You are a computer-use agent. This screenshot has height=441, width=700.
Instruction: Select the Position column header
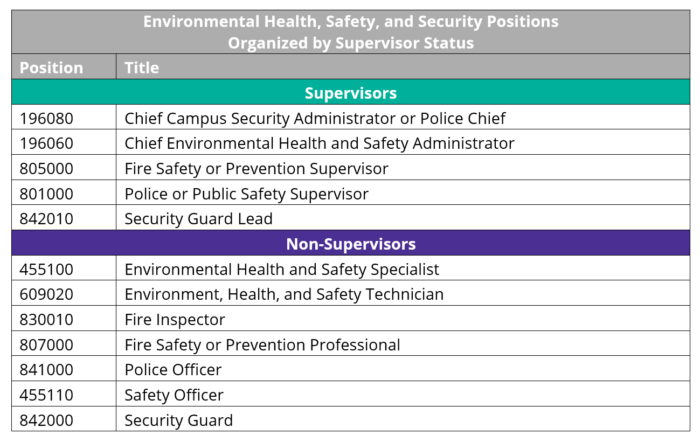point(51,68)
